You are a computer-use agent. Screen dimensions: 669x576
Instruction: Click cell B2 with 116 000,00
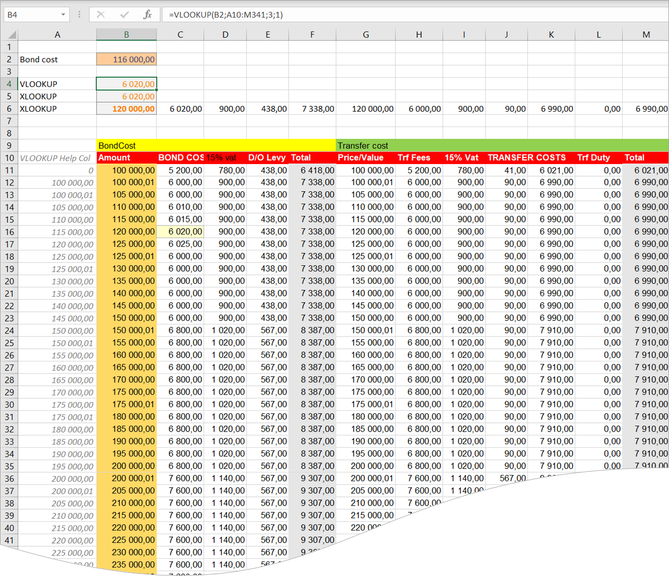pyautogui.click(x=126, y=59)
